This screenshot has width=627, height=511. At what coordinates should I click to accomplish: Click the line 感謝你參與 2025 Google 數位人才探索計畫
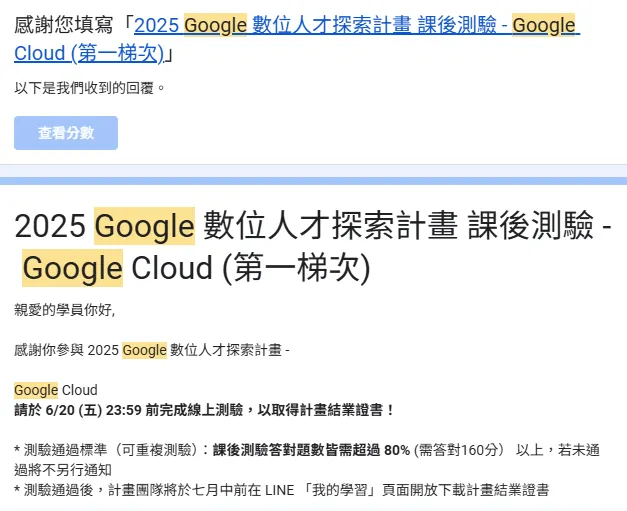(x=152, y=350)
